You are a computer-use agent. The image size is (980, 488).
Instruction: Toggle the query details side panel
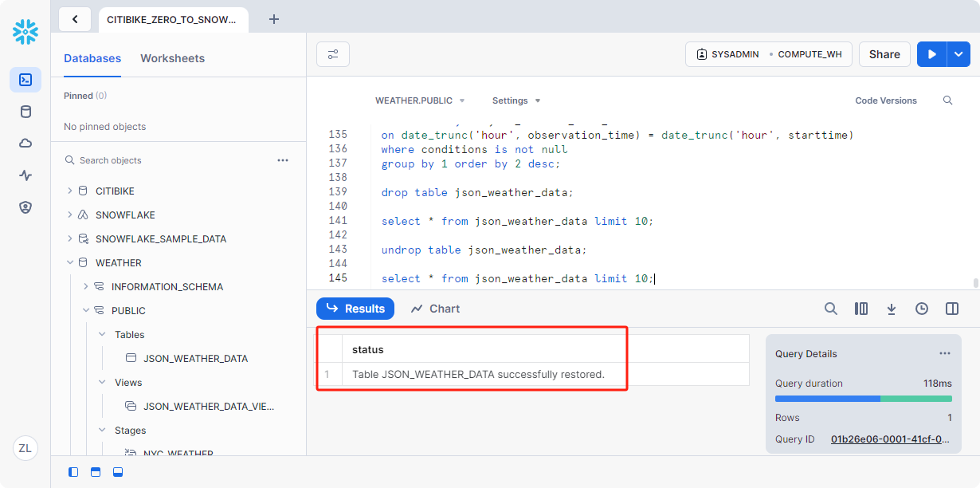coord(951,309)
